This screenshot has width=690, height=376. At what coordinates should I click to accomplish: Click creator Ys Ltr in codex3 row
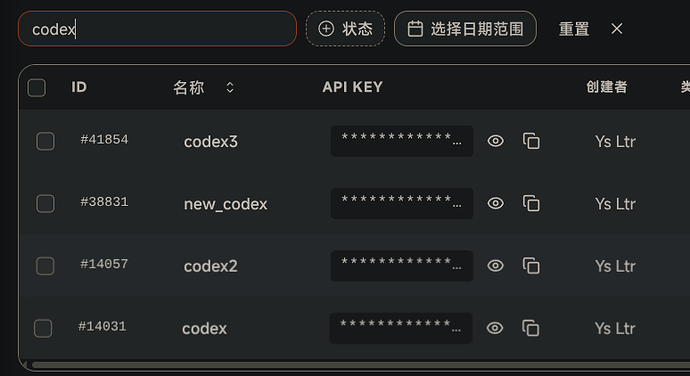click(x=615, y=142)
